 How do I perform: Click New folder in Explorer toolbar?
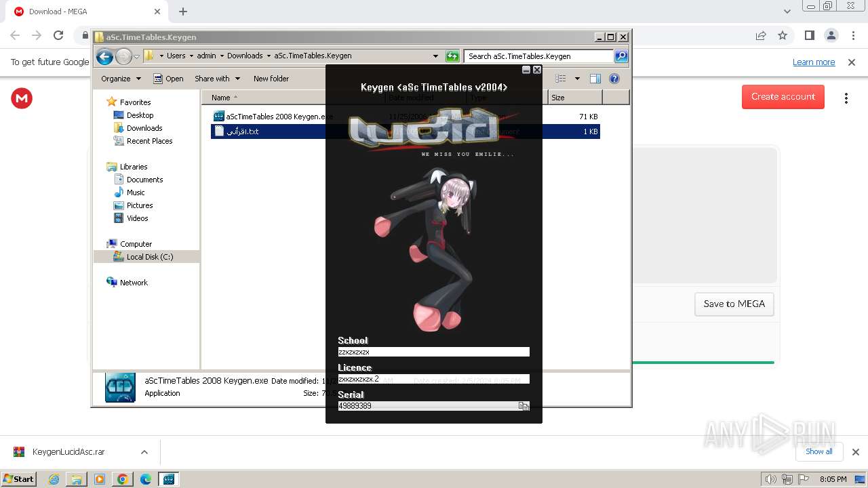271,79
